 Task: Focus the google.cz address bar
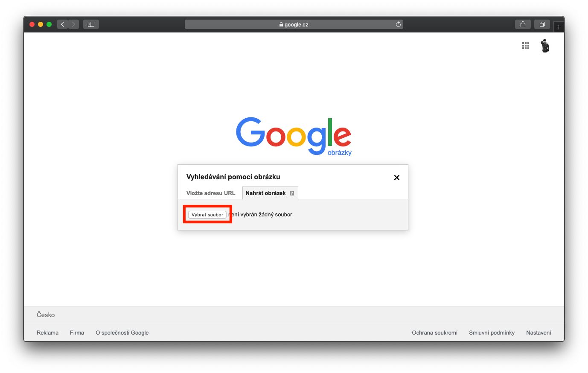[294, 24]
